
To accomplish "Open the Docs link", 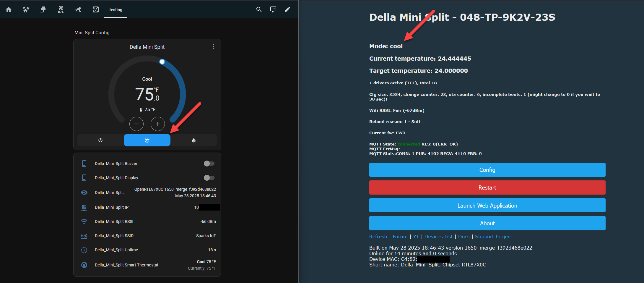I will (464, 237).
